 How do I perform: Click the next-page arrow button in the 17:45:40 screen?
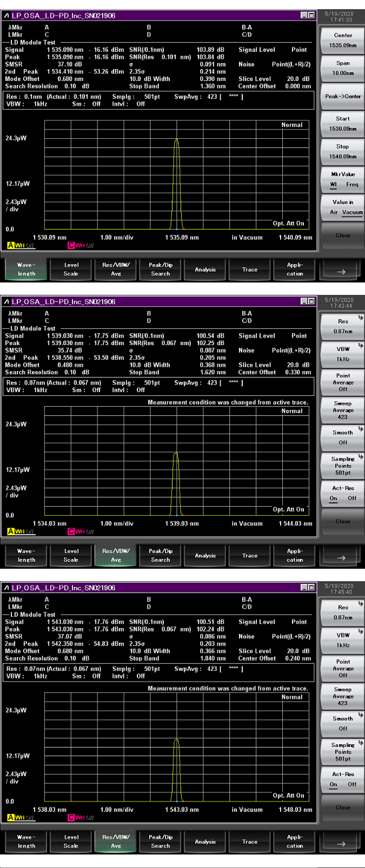tap(341, 843)
